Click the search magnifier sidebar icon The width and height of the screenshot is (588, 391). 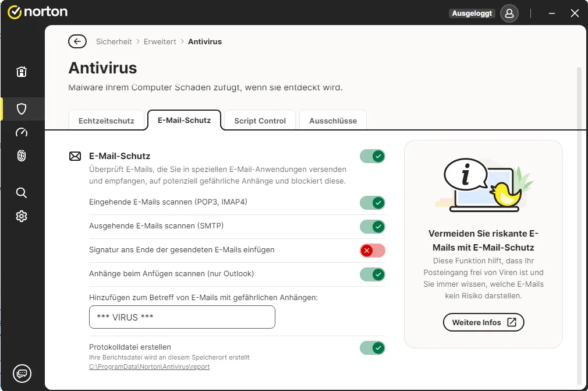pyautogui.click(x=22, y=193)
